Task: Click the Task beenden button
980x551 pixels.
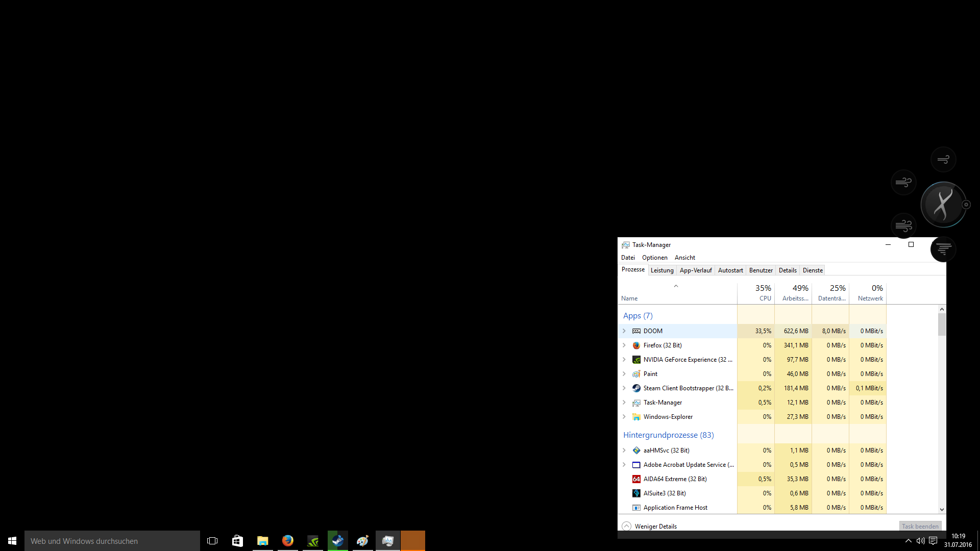Action: click(x=920, y=526)
